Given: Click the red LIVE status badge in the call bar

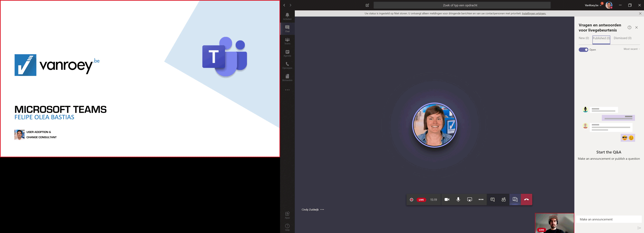Looking at the screenshot, I should click(421, 200).
